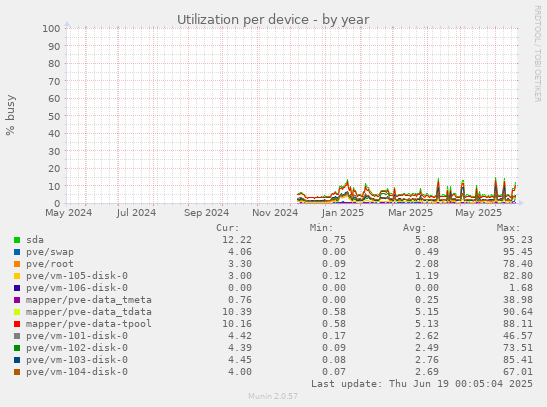Click the 'pve/vm-101-disk-0' legend label
Screen dimensions: 547x407
[77, 336]
